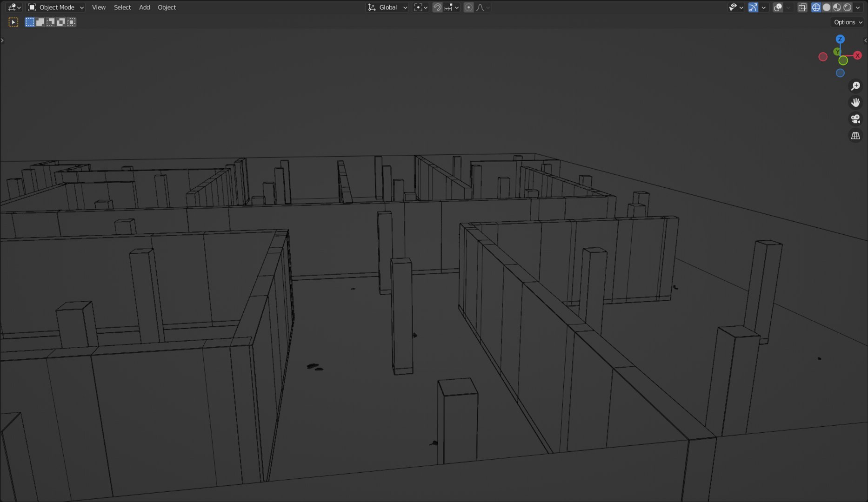Open the Add menu
This screenshot has height=502, width=868.
[x=144, y=7]
